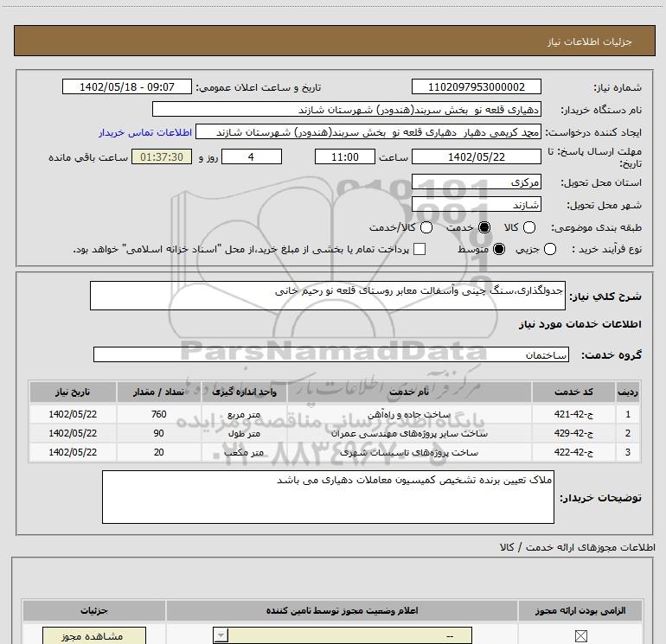Click column header تعداد / مقدار
666x644 pixels.
(x=159, y=392)
